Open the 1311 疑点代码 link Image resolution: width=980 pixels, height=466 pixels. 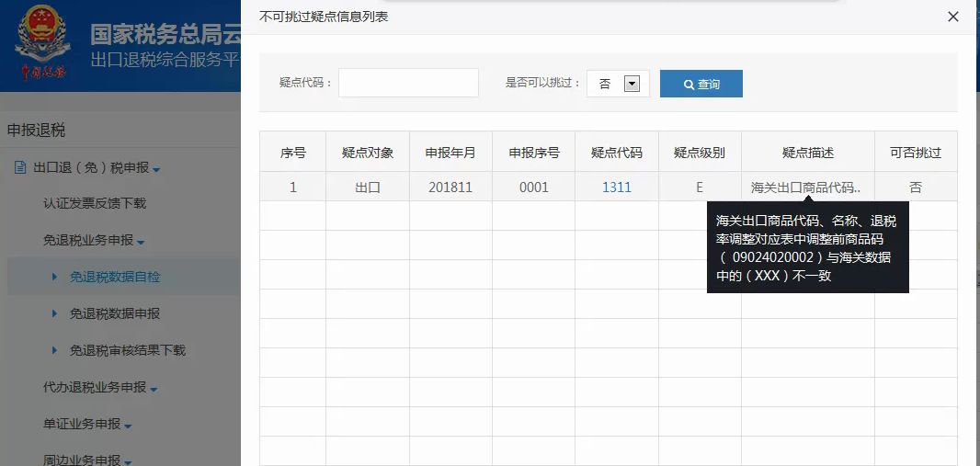[x=617, y=187]
